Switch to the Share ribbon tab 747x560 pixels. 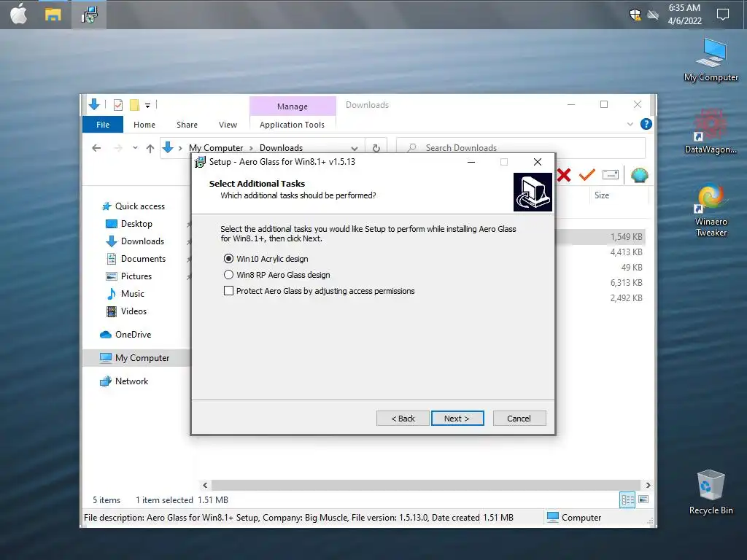point(187,124)
